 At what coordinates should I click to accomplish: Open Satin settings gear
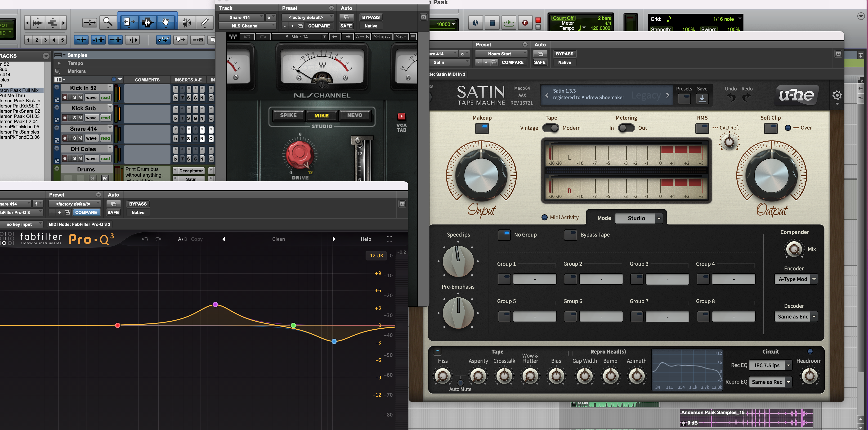click(837, 95)
